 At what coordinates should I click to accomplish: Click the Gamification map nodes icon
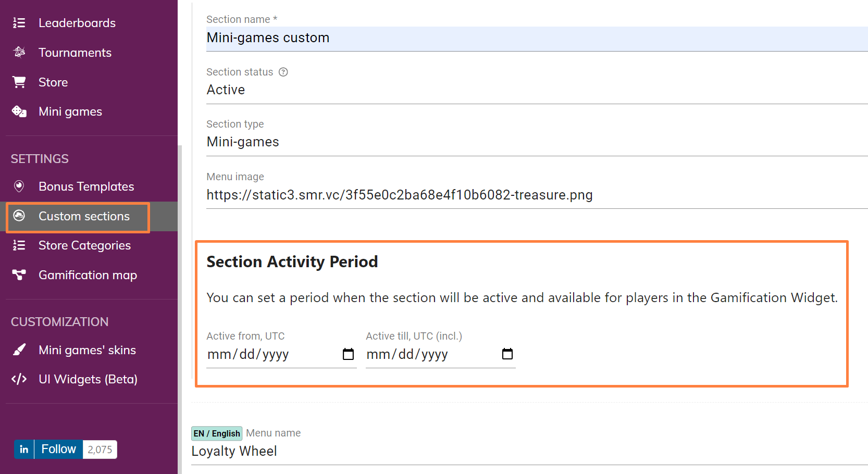point(19,275)
